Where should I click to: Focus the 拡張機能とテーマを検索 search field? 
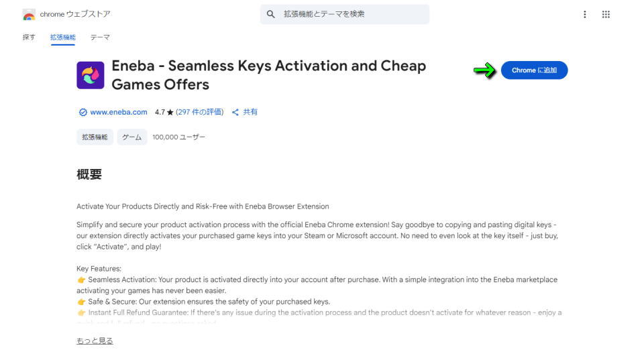point(345,14)
